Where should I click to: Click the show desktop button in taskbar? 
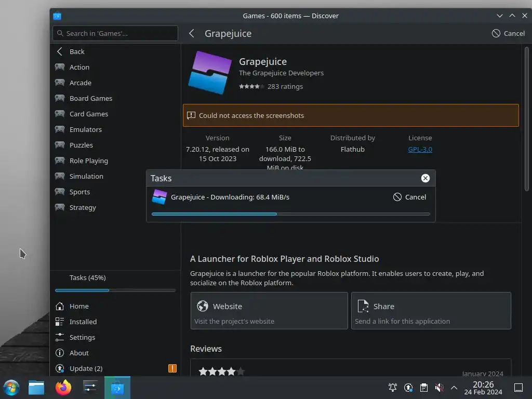[518, 388]
